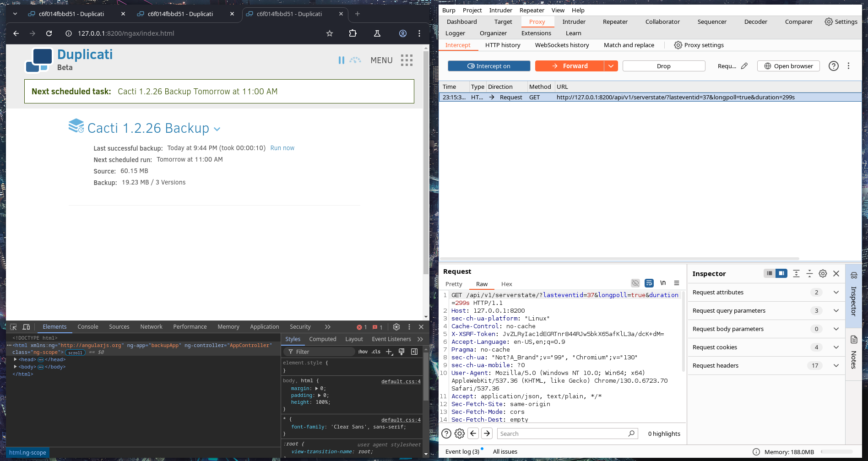Image resolution: width=868 pixels, height=461 pixels.
Task: Toggle :hov element state panel
Action: (x=363, y=352)
